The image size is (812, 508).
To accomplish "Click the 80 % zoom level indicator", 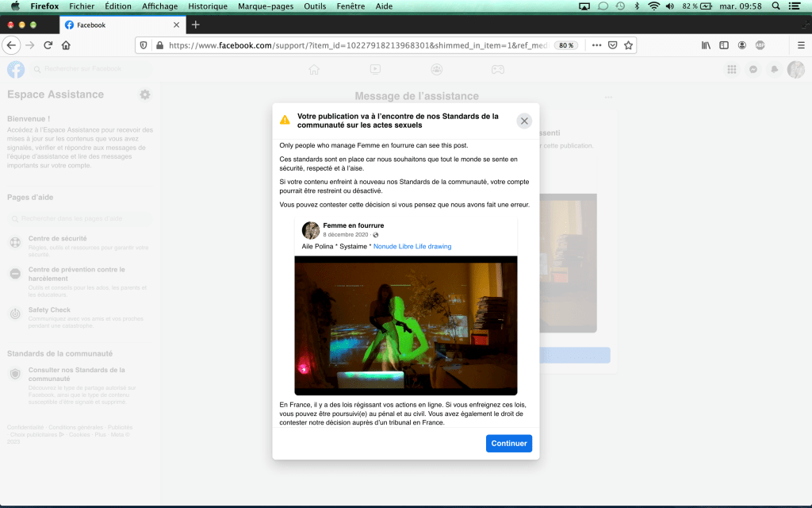I will (565, 45).
